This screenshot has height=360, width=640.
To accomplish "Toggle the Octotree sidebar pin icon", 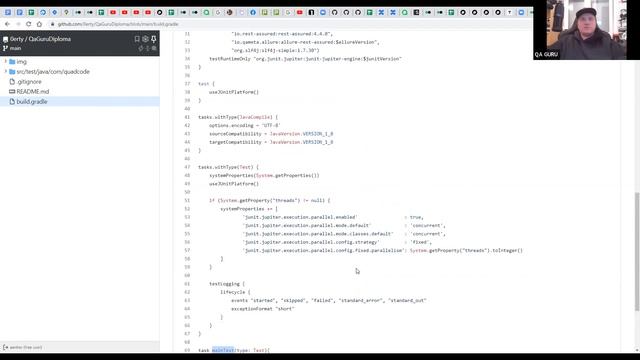I will 153,39.
